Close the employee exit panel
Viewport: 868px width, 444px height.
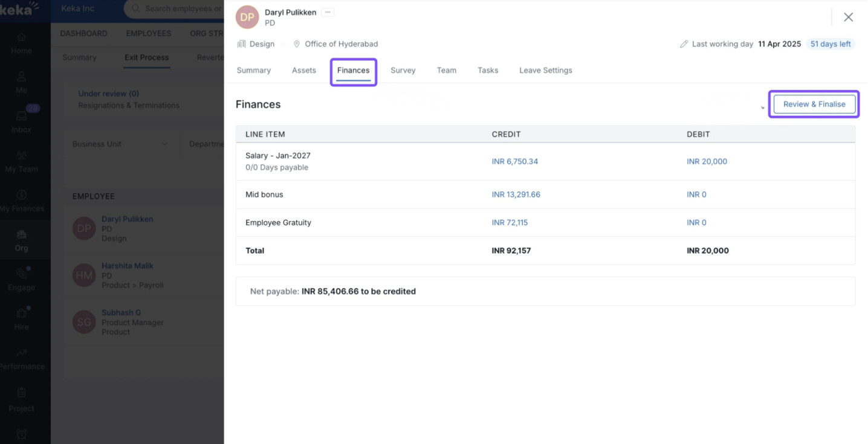pyautogui.click(x=848, y=18)
